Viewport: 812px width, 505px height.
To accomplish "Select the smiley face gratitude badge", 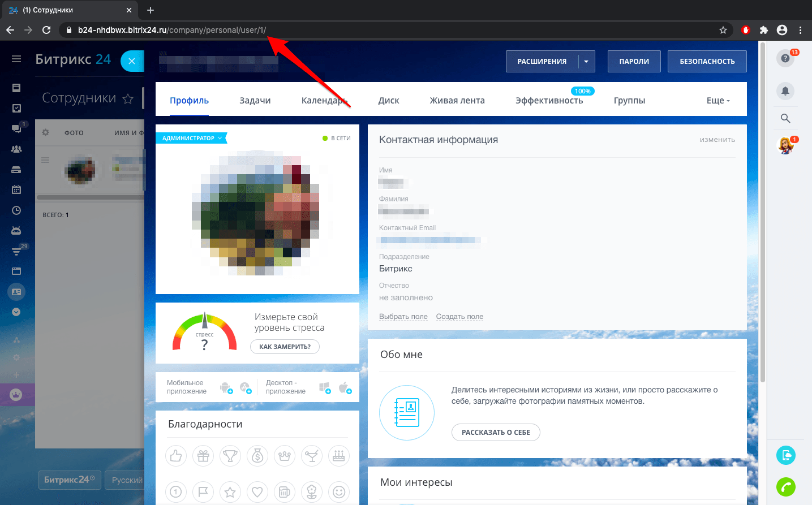I will pyautogui.click(x=339, y=491).
